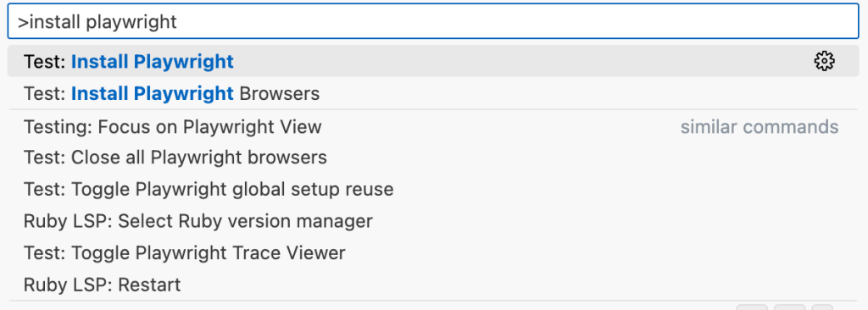Open keybinding gear for Install Playwright
The width and height of the screenshot is (868, 310).
click(824, 61)
